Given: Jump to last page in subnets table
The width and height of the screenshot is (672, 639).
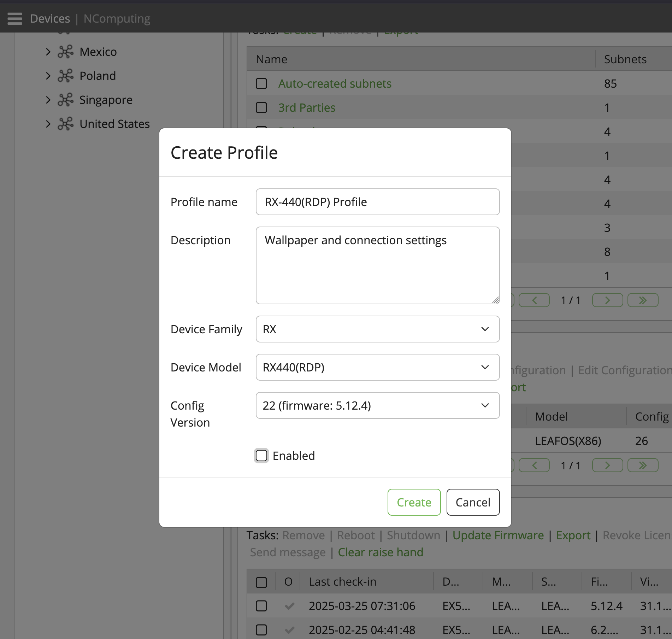Looking at the screenshot, I should click(x=643, y=300).
